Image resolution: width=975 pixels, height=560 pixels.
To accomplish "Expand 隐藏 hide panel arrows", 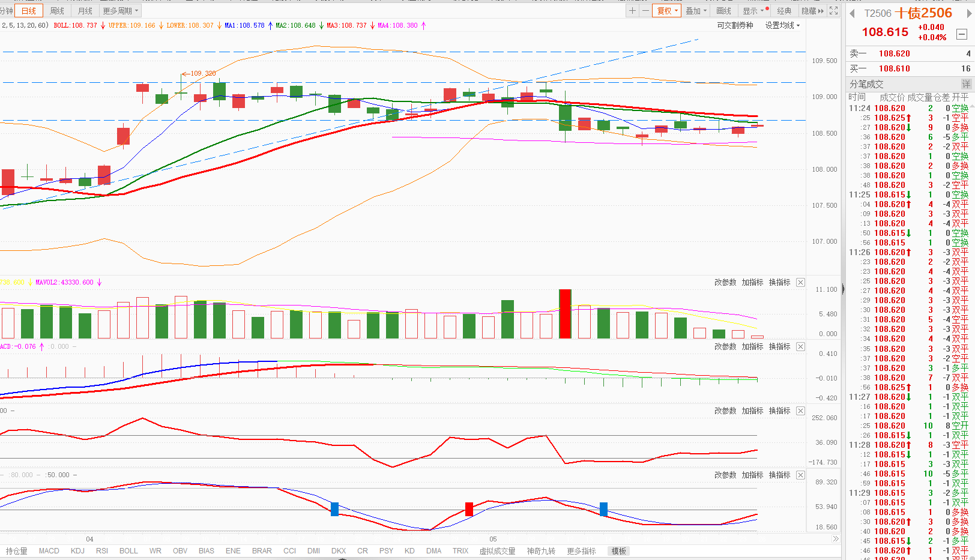I will point(812,11).
